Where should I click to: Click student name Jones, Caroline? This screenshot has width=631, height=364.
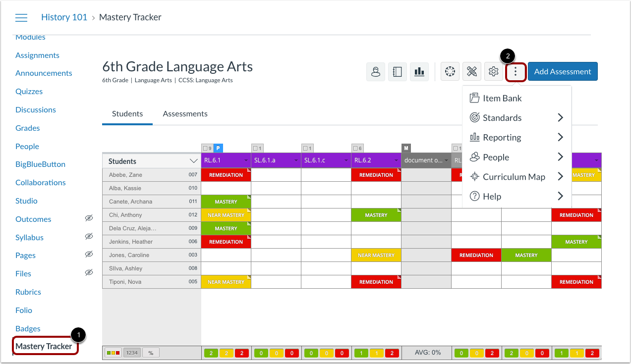[129, 255]
